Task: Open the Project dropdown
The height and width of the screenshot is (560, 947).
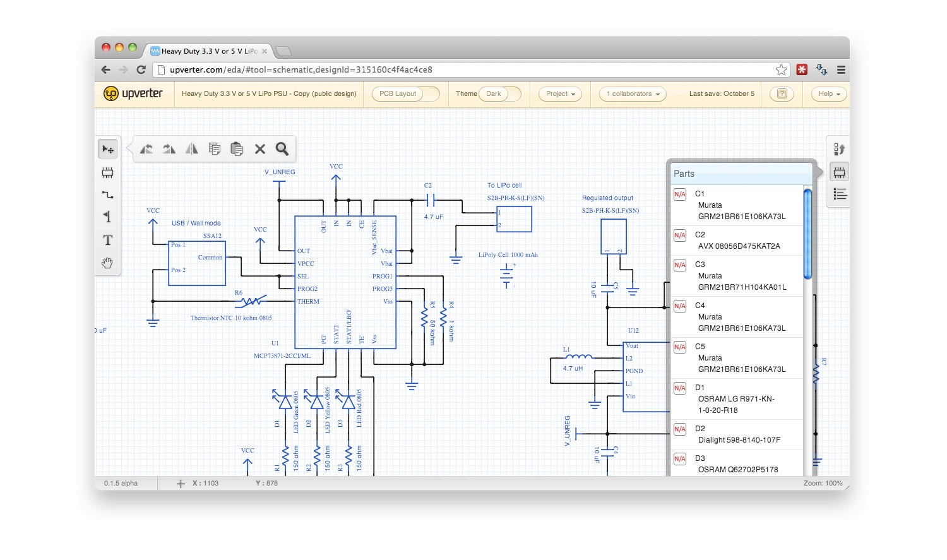Action: pyautogui.click(x=560, y=93)
